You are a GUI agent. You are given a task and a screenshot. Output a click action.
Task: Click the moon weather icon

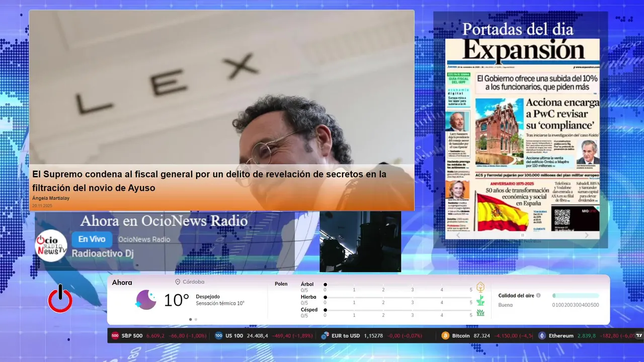(x=145, y=300)
